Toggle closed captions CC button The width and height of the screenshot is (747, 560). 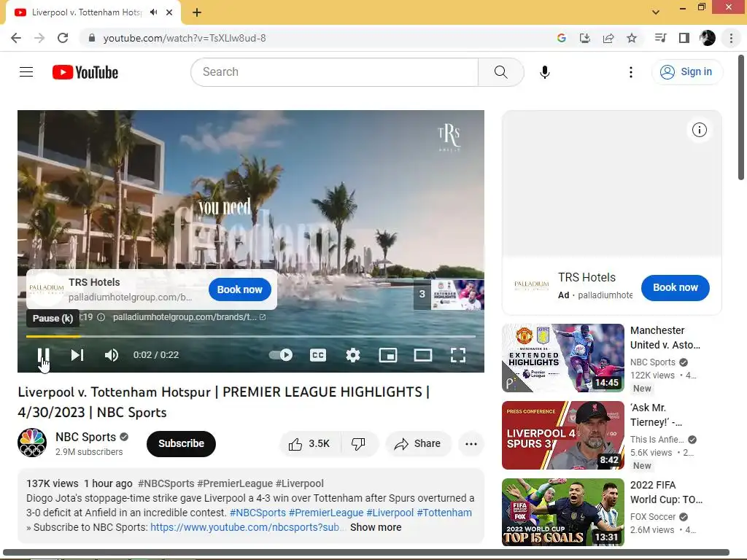[x=318, y=355]
